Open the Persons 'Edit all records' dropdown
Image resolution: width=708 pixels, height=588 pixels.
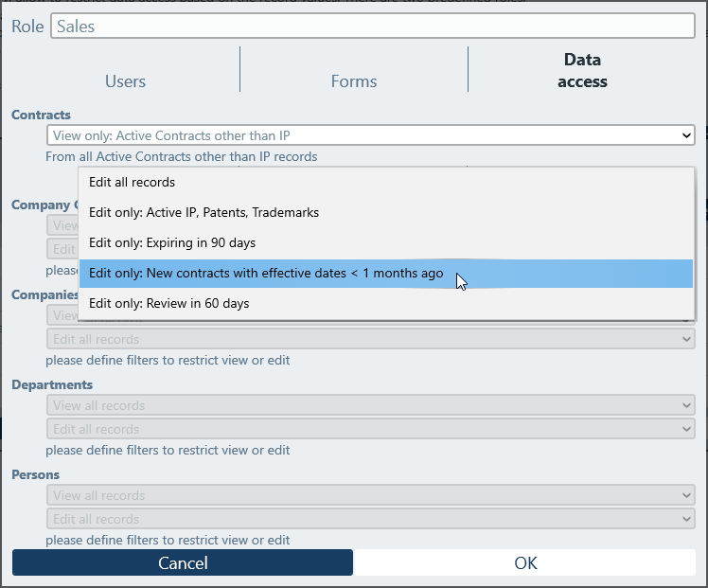[x=370, y=519]
